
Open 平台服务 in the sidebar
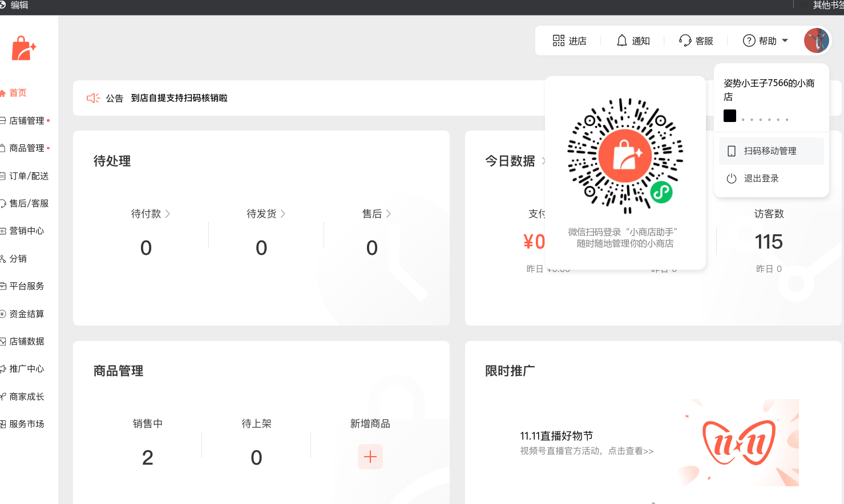coord(26,286)
